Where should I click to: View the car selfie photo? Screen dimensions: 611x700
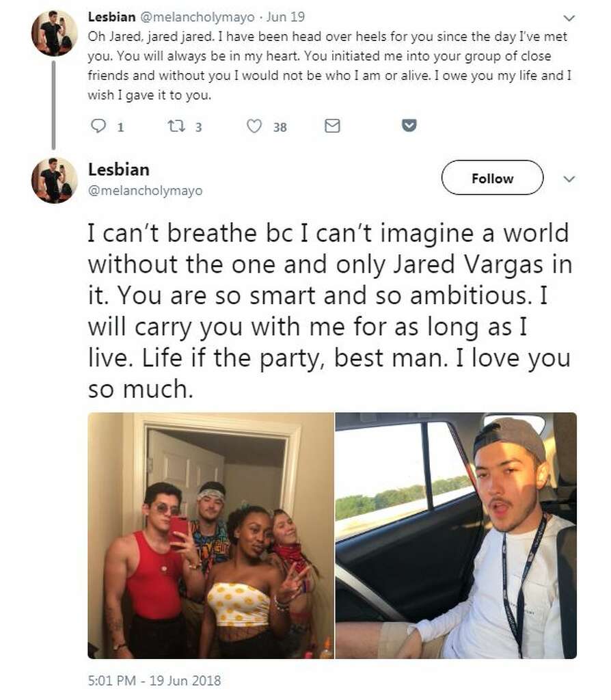pos(456,535)
